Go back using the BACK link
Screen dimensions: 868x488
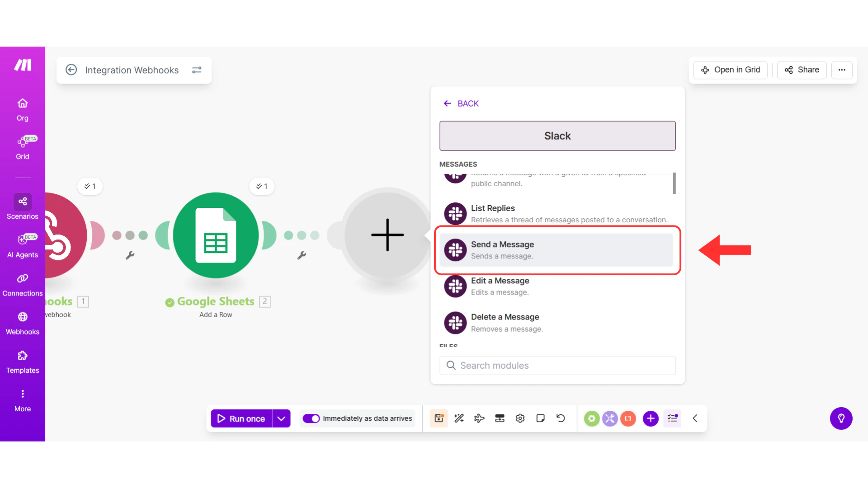point(461,103)
